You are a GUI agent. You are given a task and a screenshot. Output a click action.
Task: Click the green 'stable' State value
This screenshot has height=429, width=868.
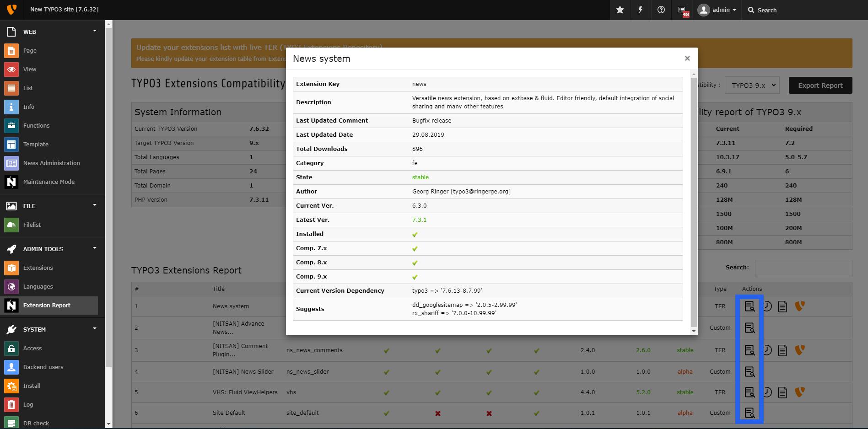coord(421,177)
